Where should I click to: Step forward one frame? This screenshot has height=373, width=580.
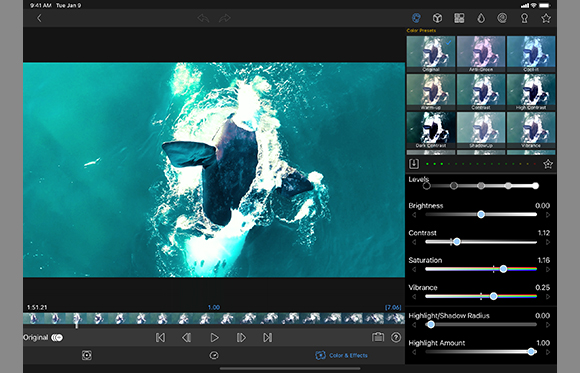pos(241,337)
